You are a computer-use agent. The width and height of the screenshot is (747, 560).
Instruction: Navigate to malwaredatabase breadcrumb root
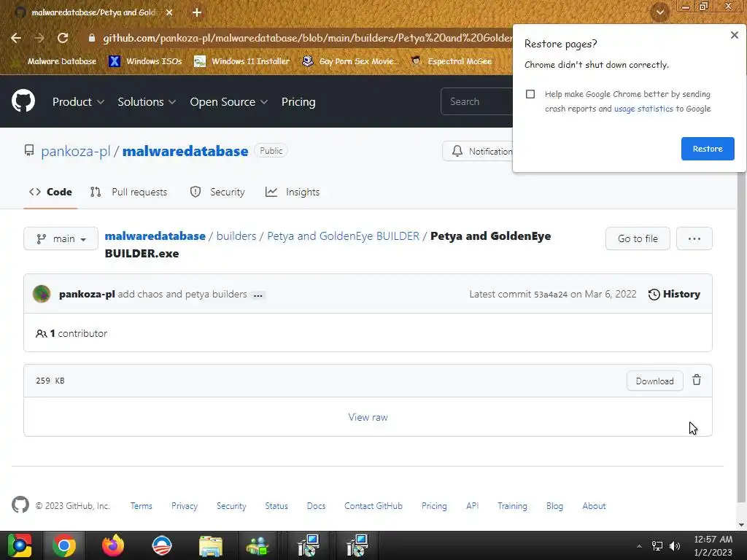(x=155, y=236)
